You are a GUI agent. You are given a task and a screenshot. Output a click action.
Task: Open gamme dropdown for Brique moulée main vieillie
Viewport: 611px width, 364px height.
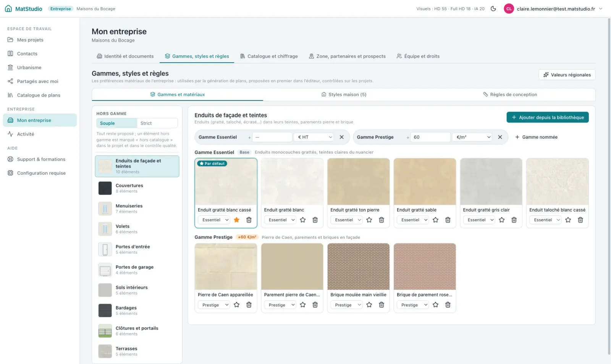[347, 305]
